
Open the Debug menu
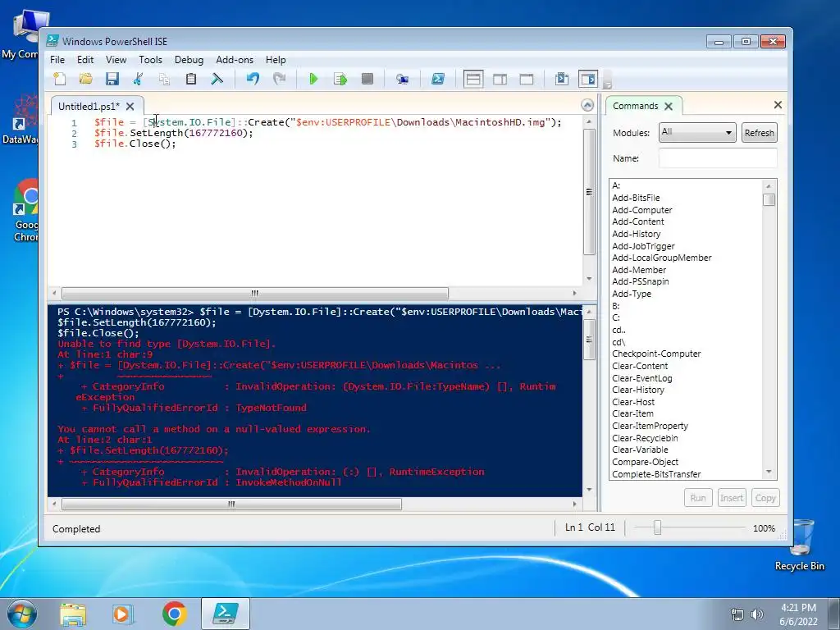click(x=189, y=60)
